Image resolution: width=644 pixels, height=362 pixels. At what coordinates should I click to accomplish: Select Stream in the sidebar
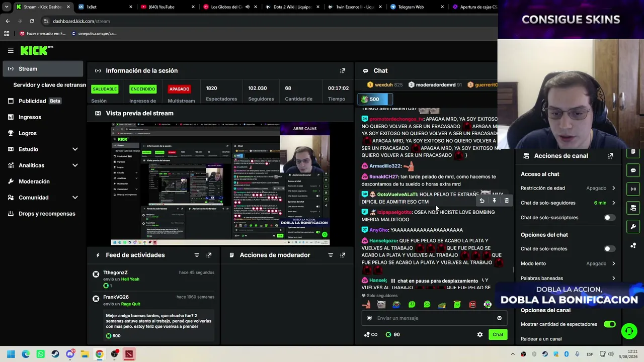coord(43,69)
